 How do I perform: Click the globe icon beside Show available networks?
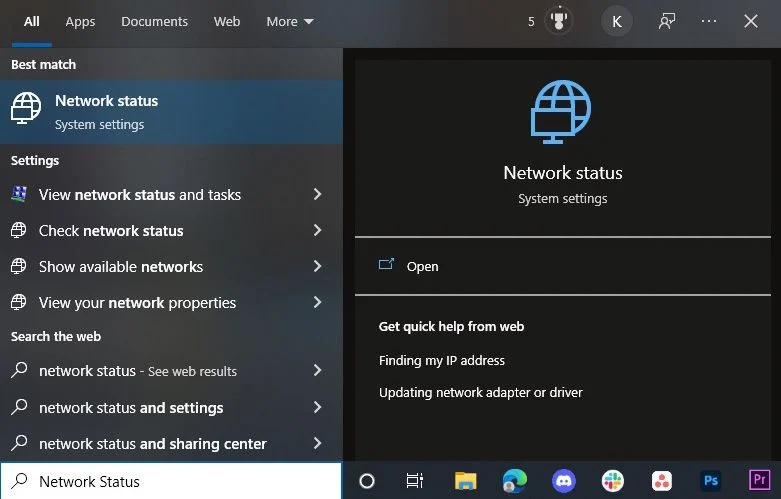[x=18, y=265]
